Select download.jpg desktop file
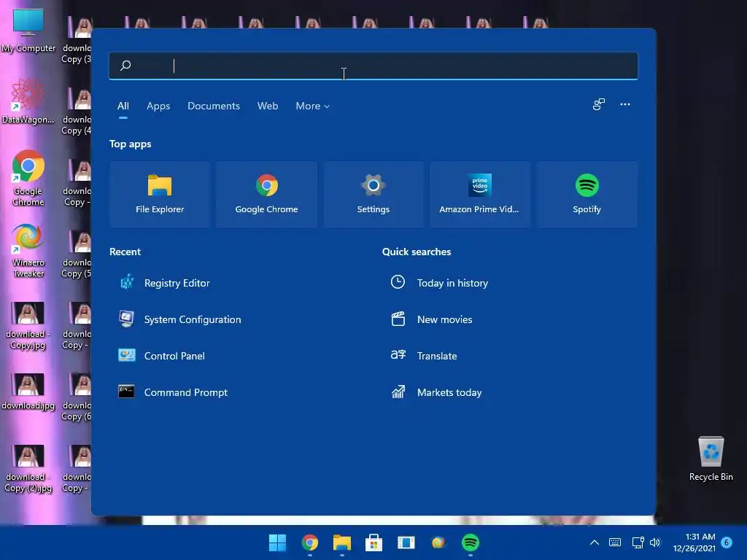The width and height of the screenshot is (747, 560). (x=28, y=392)
